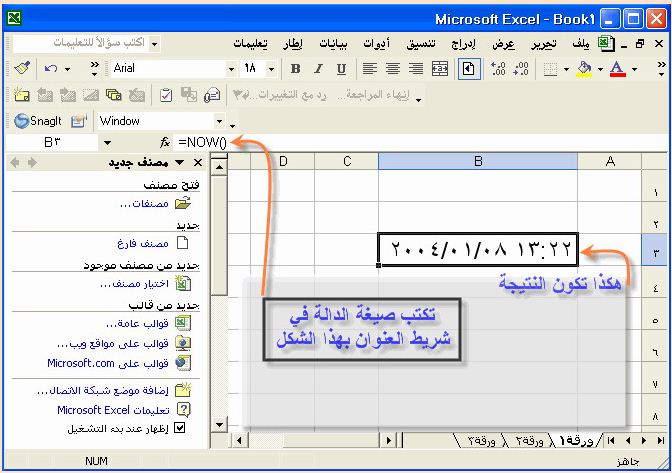Click the مصنفات... open workbooks link

(x=144, y=204)
